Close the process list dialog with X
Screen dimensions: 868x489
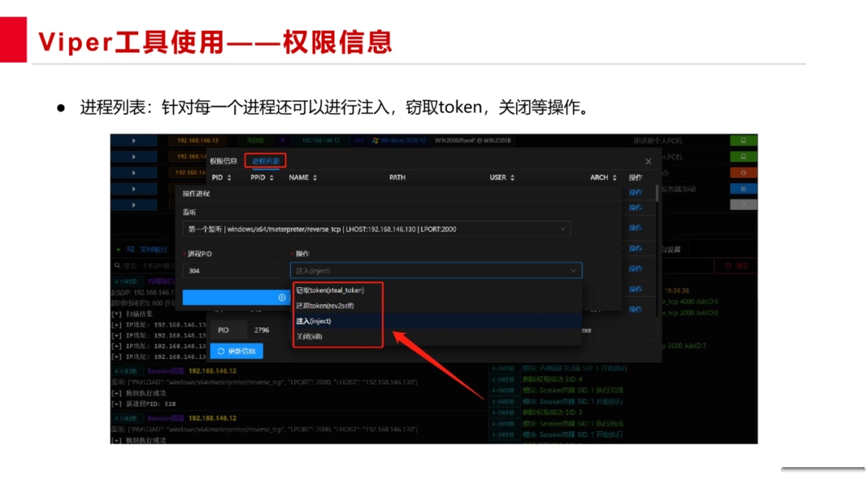649,161
